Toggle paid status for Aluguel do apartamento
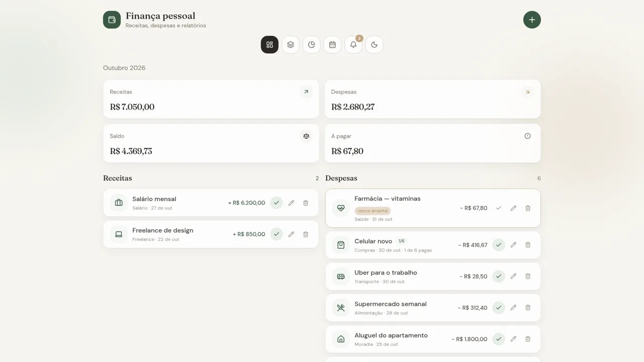The width and height of the screenshot is (644, 362). pyautogui.click(x=499, y=339)
